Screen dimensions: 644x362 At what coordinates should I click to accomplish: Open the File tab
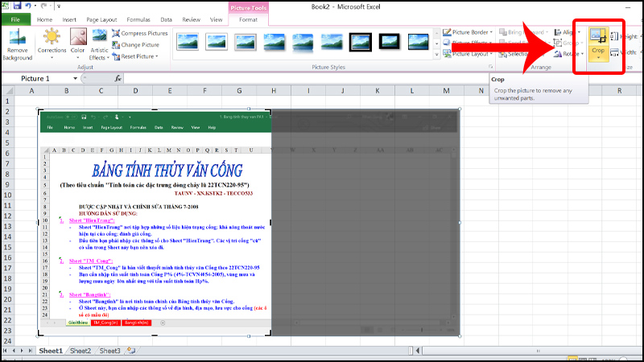16,19
